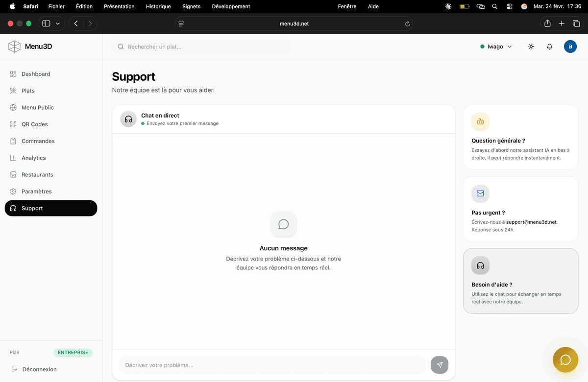The width and height of the screenshot is (588, 382).
Task: Click the "Décrivez votre problème" message field
Action: coord(272,365)
